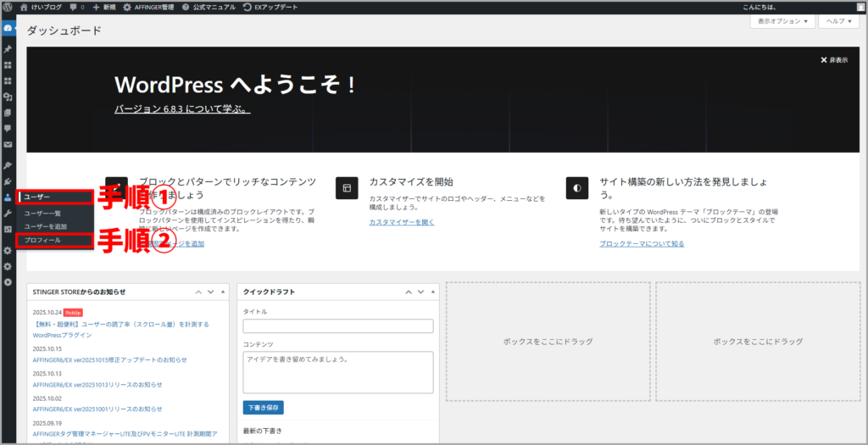Open the Tools wrench icon in sidebar
The height and width of the screenshot is (445, 868).
tap(8, 214)
